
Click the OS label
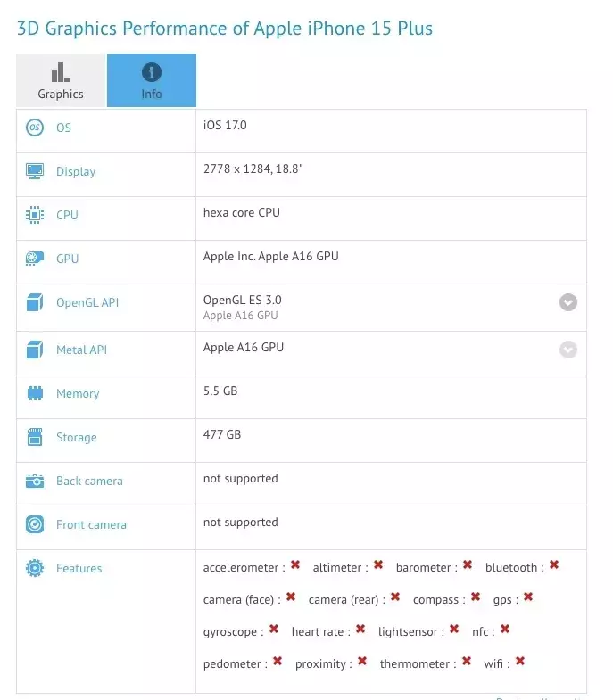(x=63, y=128)
